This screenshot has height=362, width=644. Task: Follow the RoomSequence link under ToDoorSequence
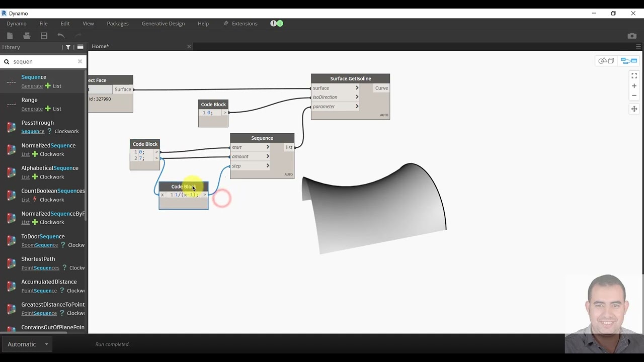click(x=40, y=245)
